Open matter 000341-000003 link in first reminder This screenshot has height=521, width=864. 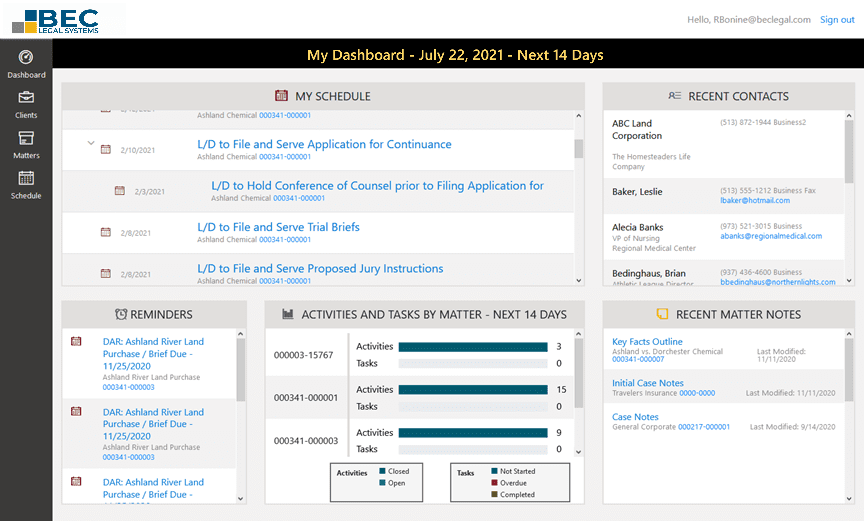click(x=128, y=387)
